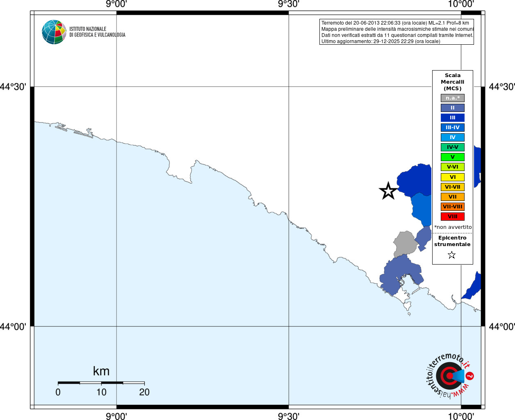Select the intensity III legend swatch
Viewport: 515px width, 420px height.
453,118
